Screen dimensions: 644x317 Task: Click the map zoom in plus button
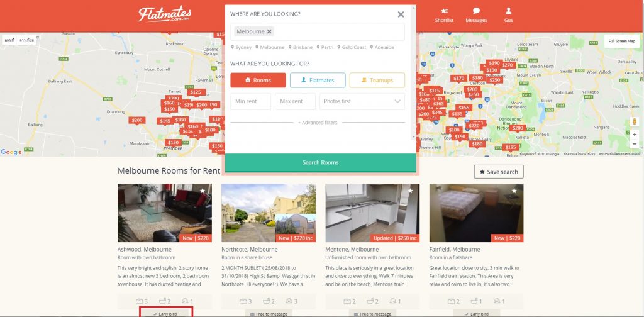click(x=635, y=134)
